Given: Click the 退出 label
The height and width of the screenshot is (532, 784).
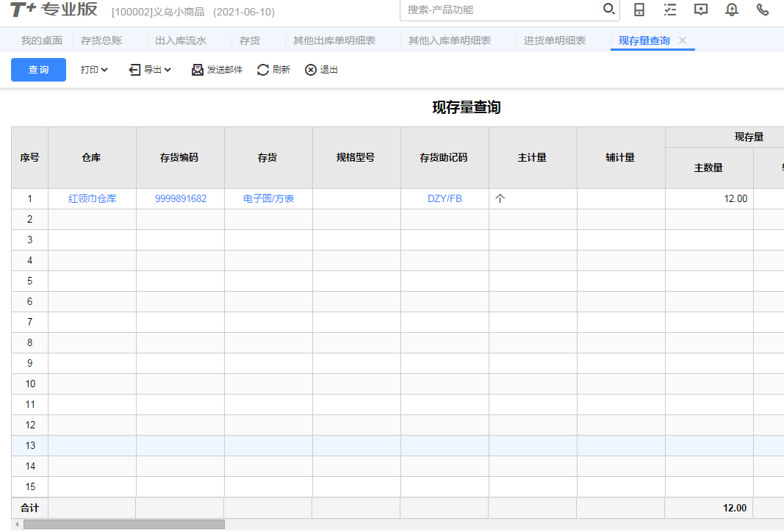Looking at the screenshot, I should pos(329,70).
